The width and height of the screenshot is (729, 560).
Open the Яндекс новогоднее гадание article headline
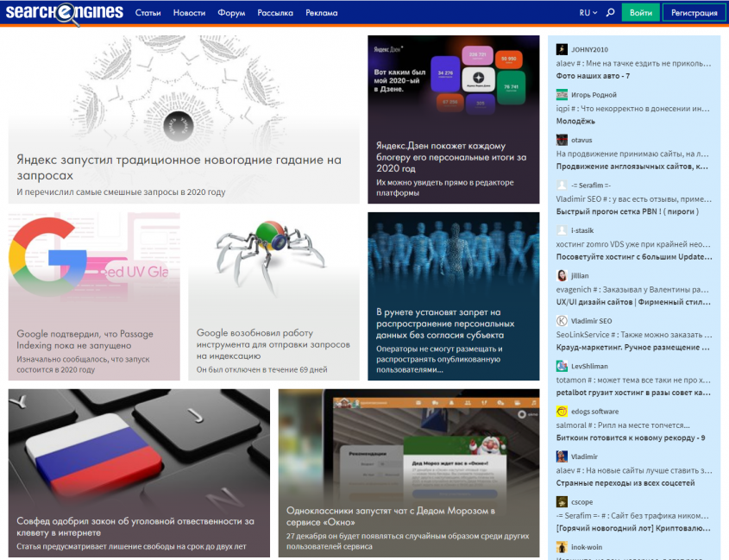pos(179,167)
